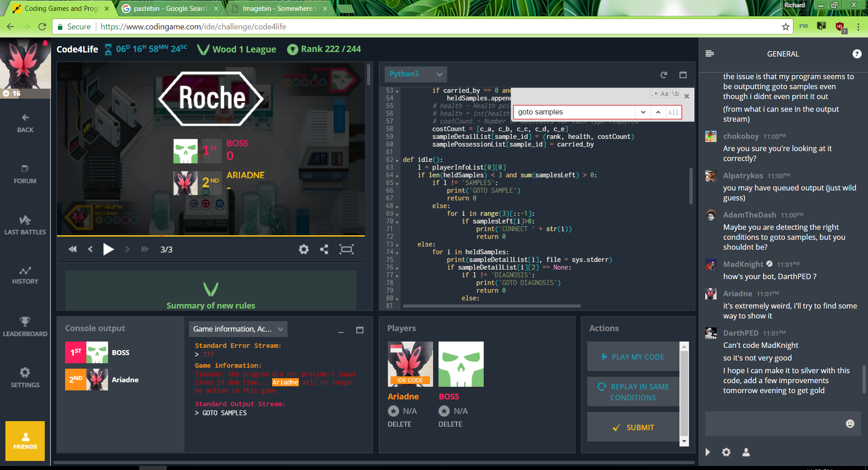Maximize the console output panel
This screenshot has height=470, width=868.
[x=360, y=330]
